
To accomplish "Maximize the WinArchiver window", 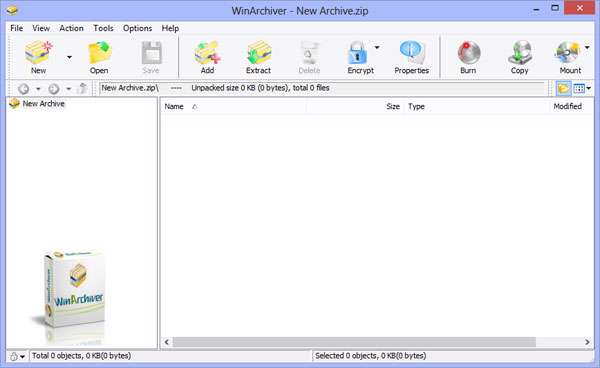I will click(555, 8).
